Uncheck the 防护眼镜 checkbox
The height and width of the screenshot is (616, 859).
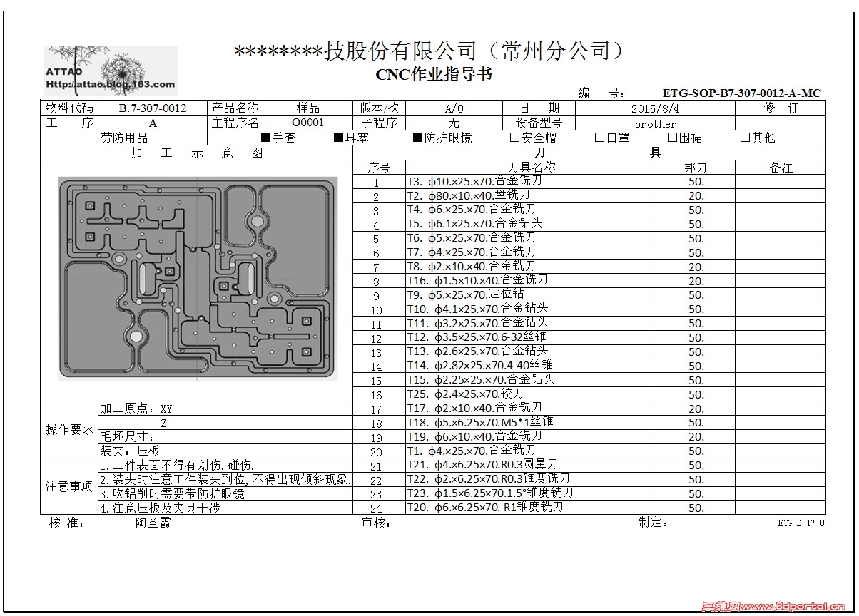pyautogui.click(x=416, y=138)
